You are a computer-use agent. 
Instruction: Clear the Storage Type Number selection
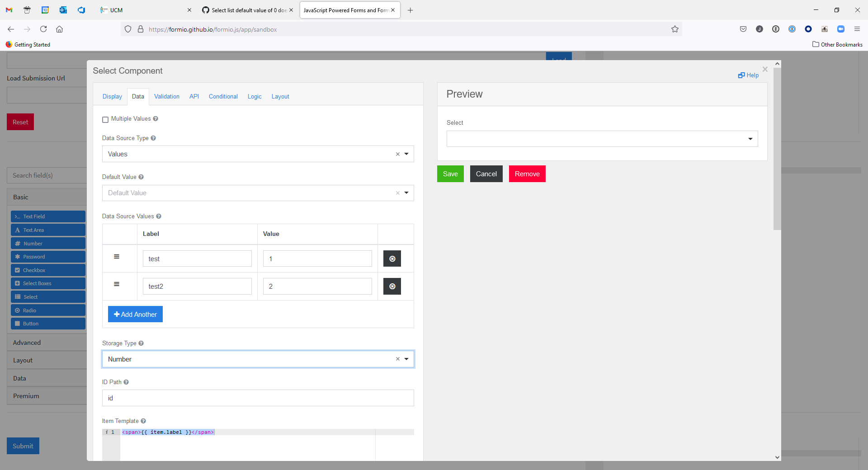pyautogui.click(x=398, y=359)
